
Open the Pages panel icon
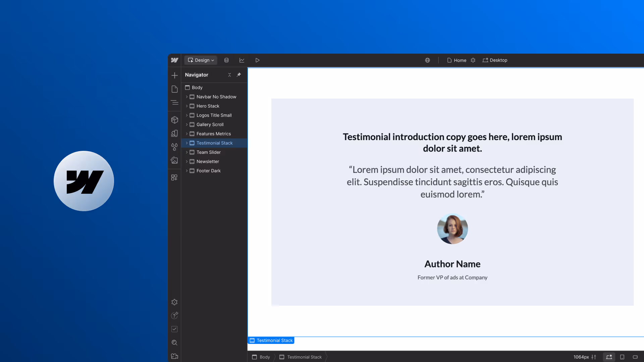click(x=174, y=89)
